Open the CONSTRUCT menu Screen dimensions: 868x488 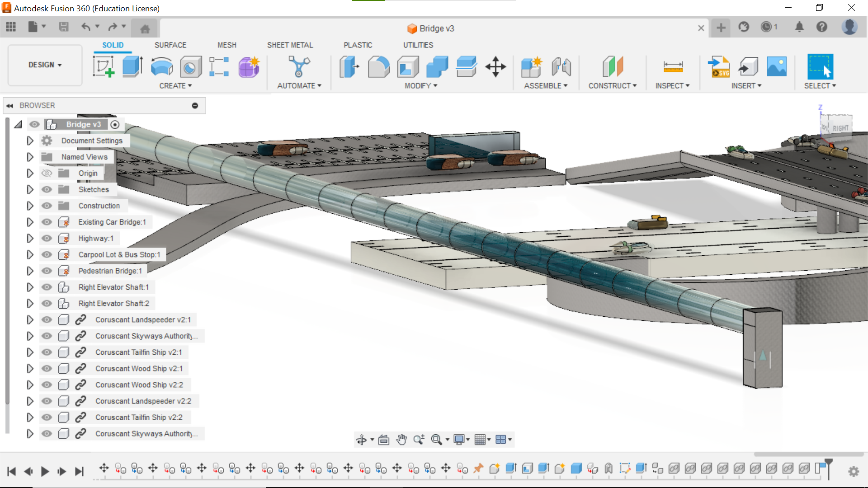click(612, 86)
